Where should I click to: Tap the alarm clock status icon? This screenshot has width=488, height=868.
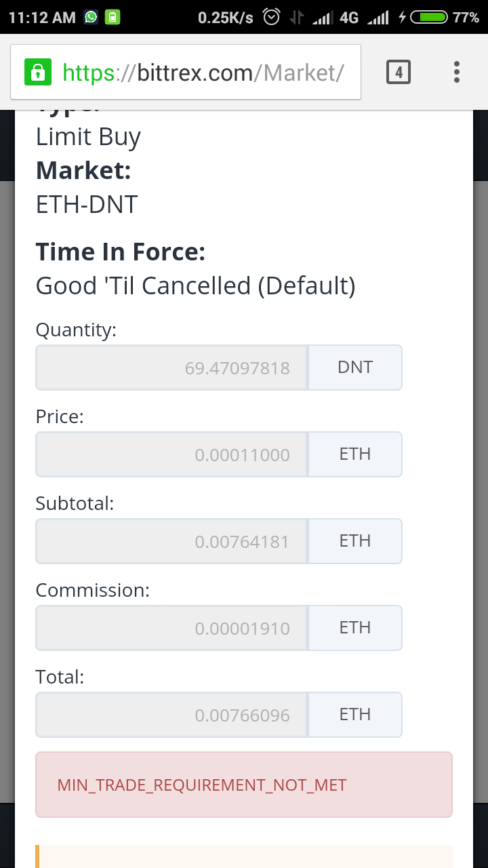(272, 17)
